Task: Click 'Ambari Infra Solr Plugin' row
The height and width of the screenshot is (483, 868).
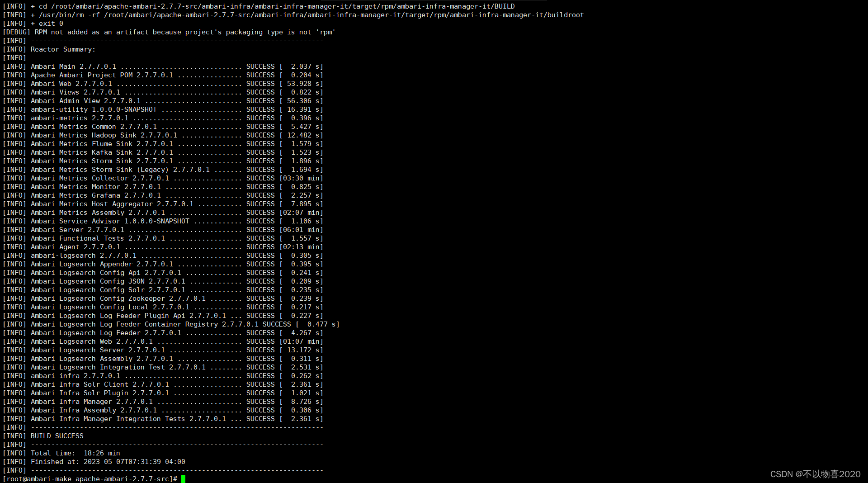Action: coord(163,393)
